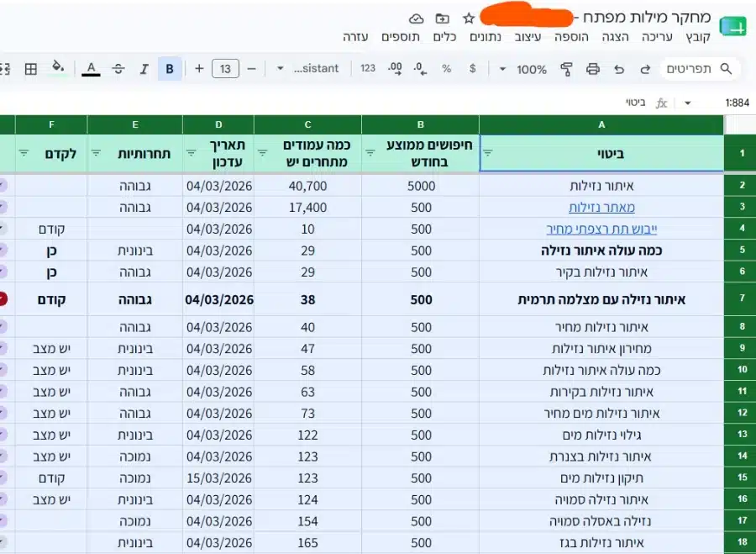This screenshot has width=756, height=554.
Task: Open the ייבוש תת רצפתי מחיר link
Action: (601, 230)
